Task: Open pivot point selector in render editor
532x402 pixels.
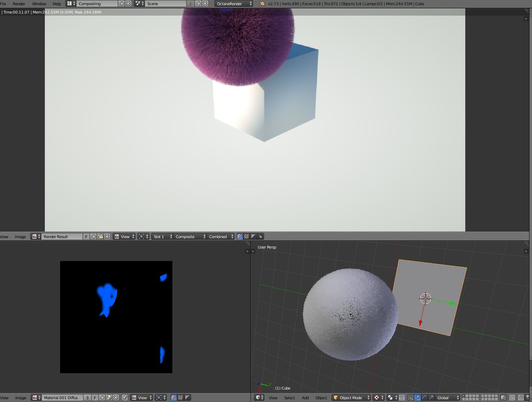Action: (143, 236)
